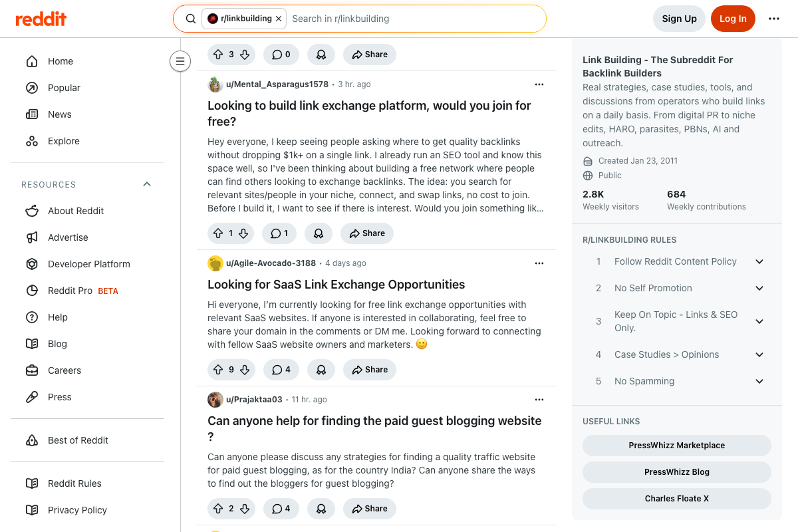The height and width of the screenshot is (532, 798).
Task: Open options menu for Agile-Avocado-3188 post
Action: point(539,263)
